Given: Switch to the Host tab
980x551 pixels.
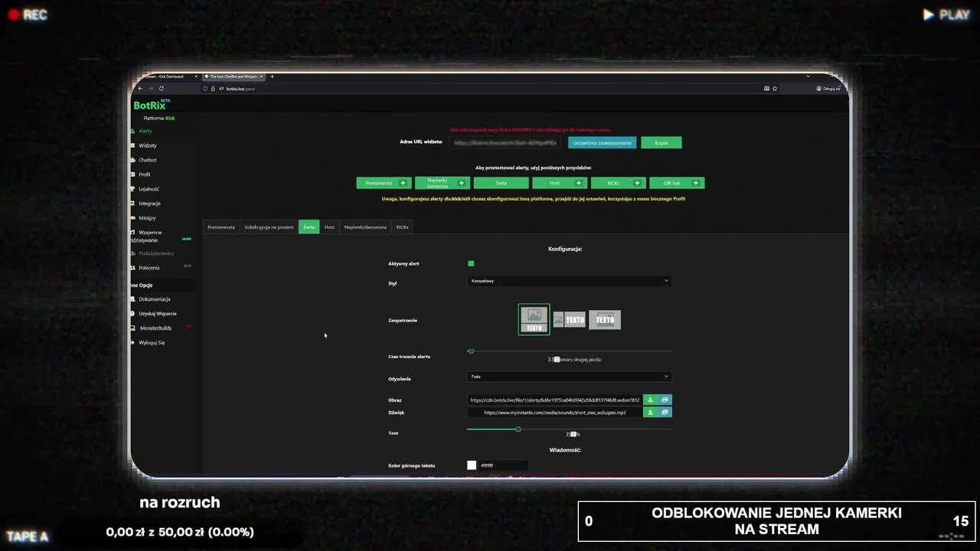Looking at the screenshot, I should click(x=329, y=227).
